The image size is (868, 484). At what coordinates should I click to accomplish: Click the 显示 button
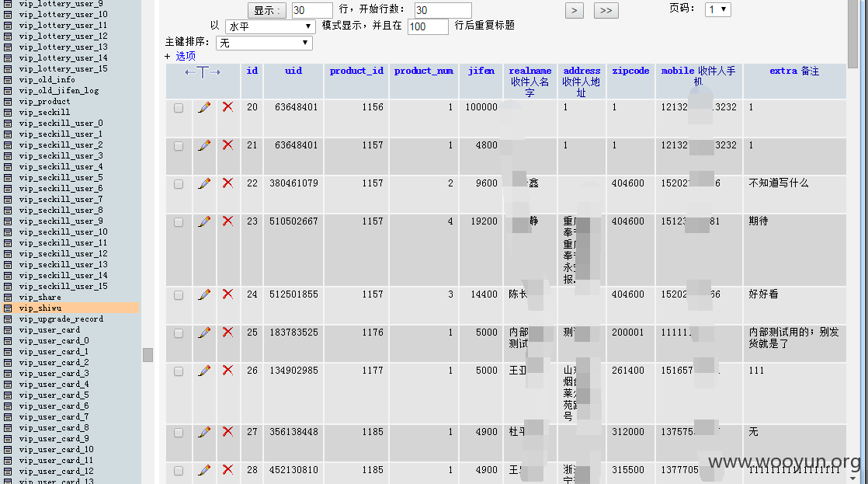pyautogui.click(x=267, y=11)
